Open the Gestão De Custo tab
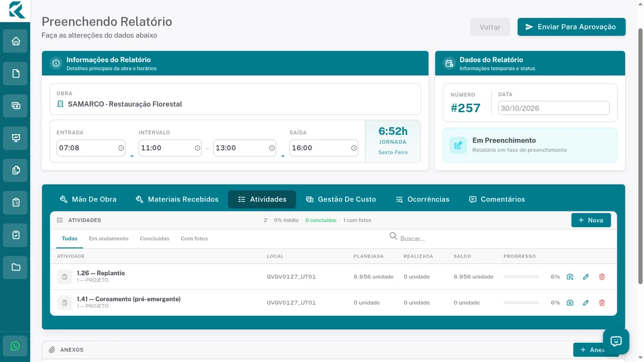 (x=341, y=199)
